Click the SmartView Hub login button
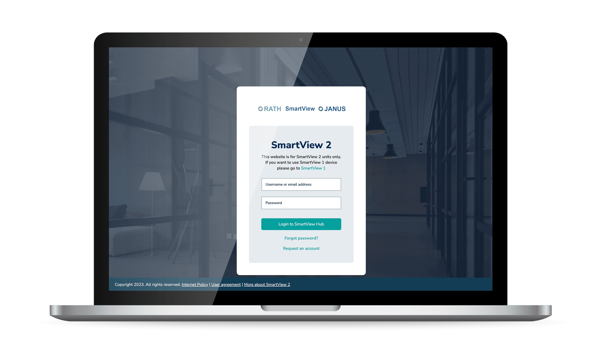The image size is (604, 364). point(301,224)
